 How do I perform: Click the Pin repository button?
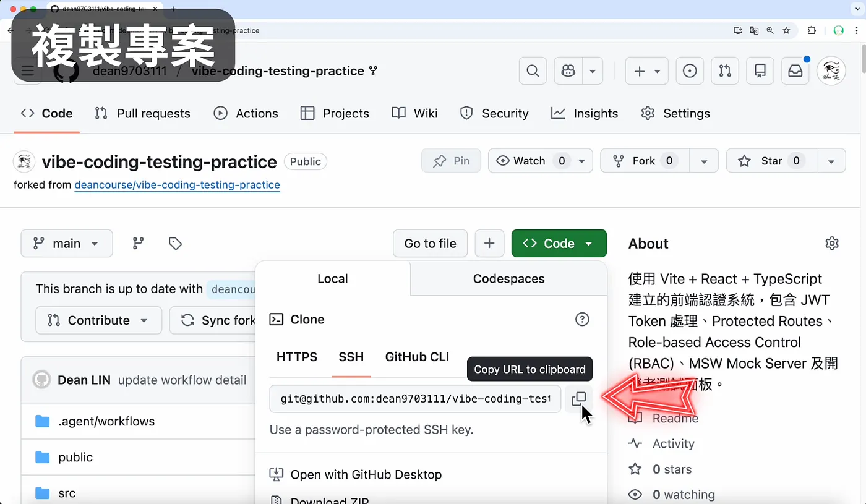451,161
